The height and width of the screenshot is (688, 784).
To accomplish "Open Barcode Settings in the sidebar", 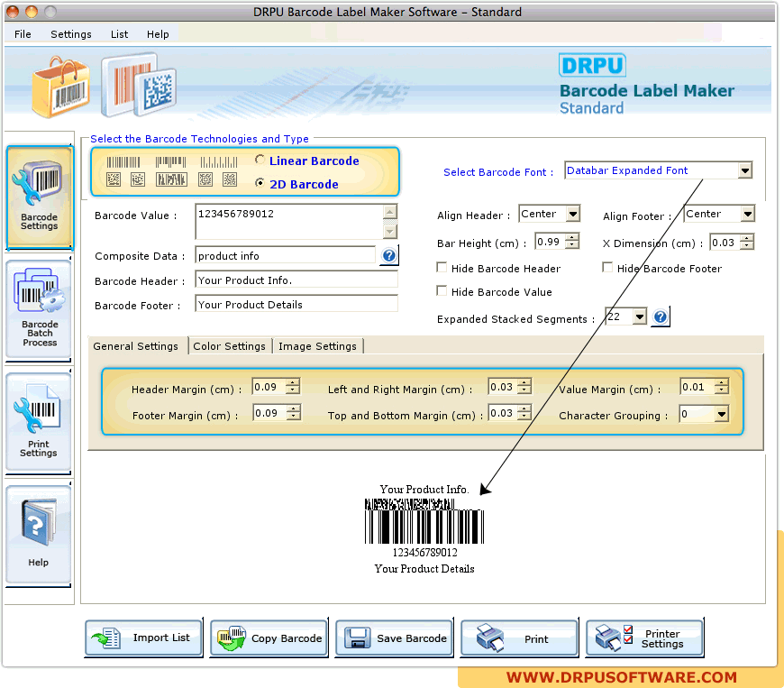I will tap(39, 198).
